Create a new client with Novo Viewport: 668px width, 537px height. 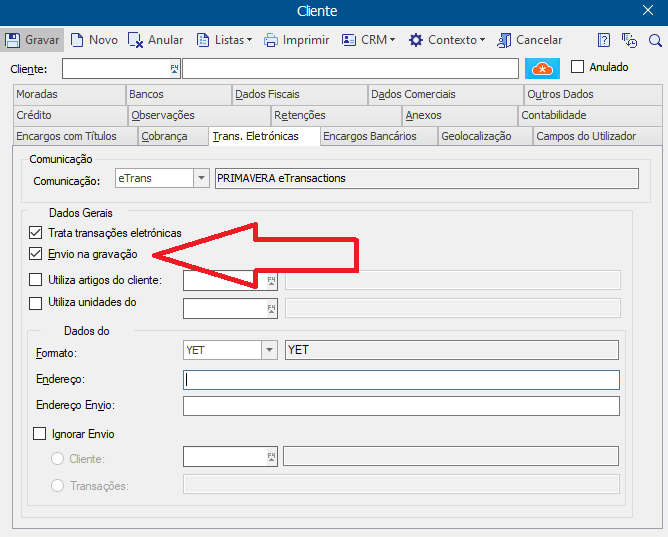tap(77, 40)
